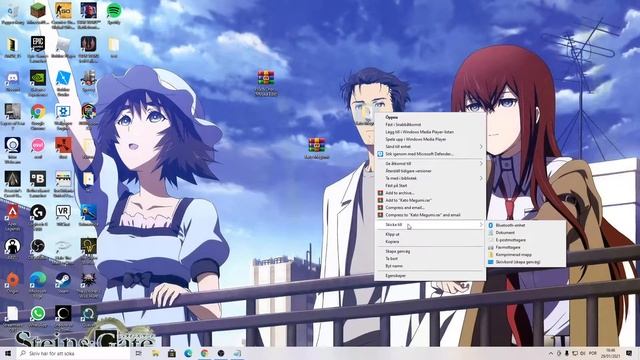Screen dimensions: 640x360
Task: Open the Rust game shortcut
Action: [x=63, y=149]
